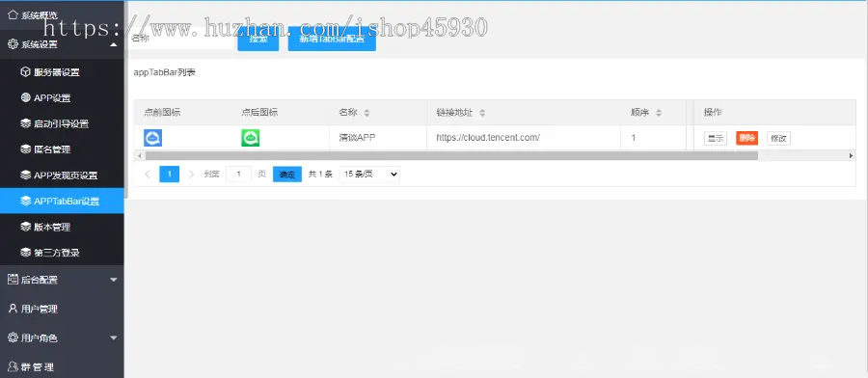
Task: Click the 共 1 条 total text
Action: [320, 175]
